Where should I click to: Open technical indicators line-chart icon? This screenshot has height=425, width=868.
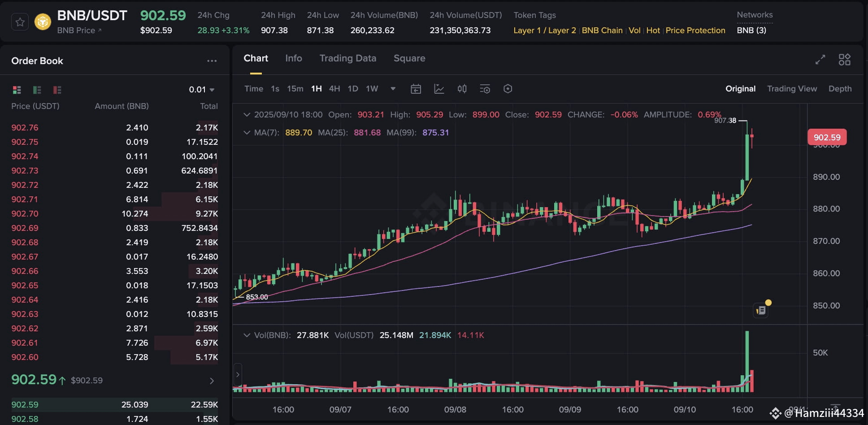point(439,89)
